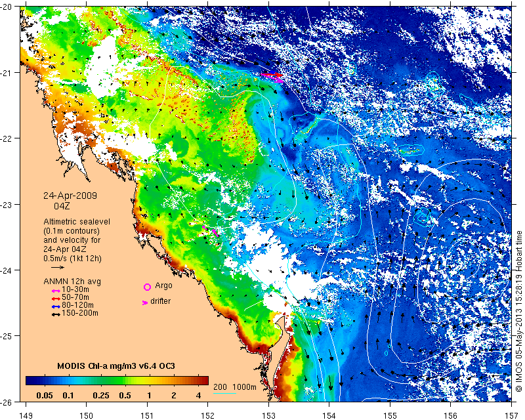
Task: Click the longitude axis label 157
Action: (x=512, y=415)
